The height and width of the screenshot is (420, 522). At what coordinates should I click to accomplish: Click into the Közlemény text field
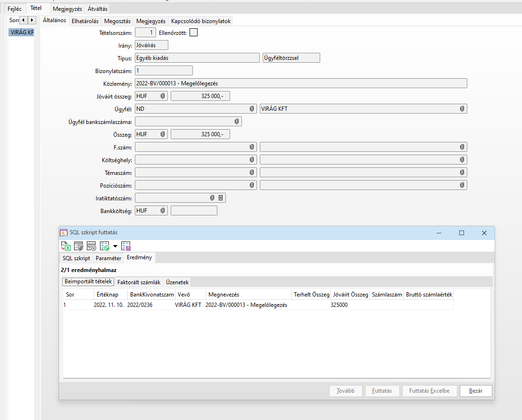pyautogui.click(x=300, y=83)
